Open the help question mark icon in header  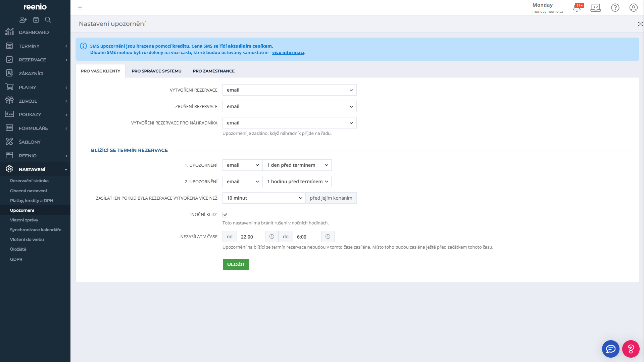click(615, 7)
